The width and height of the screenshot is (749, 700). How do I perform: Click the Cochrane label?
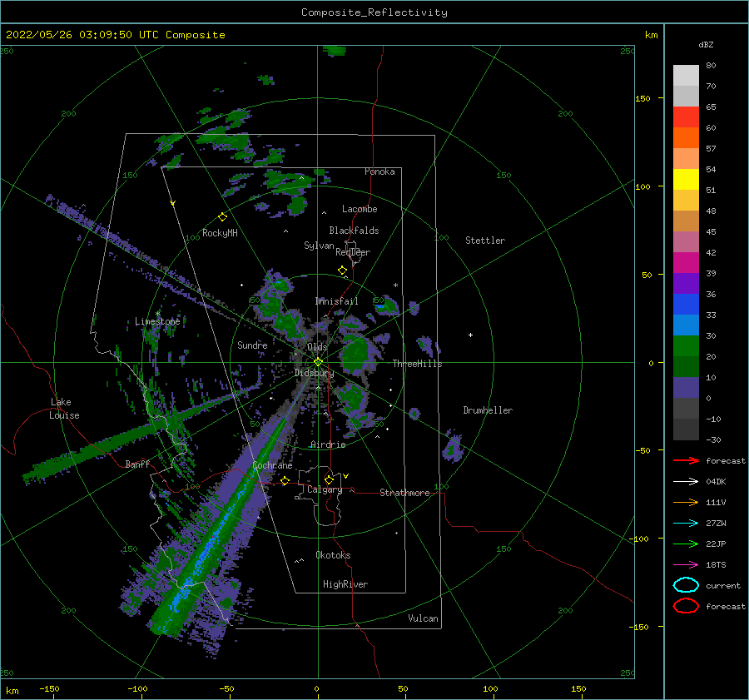[272, 465]
